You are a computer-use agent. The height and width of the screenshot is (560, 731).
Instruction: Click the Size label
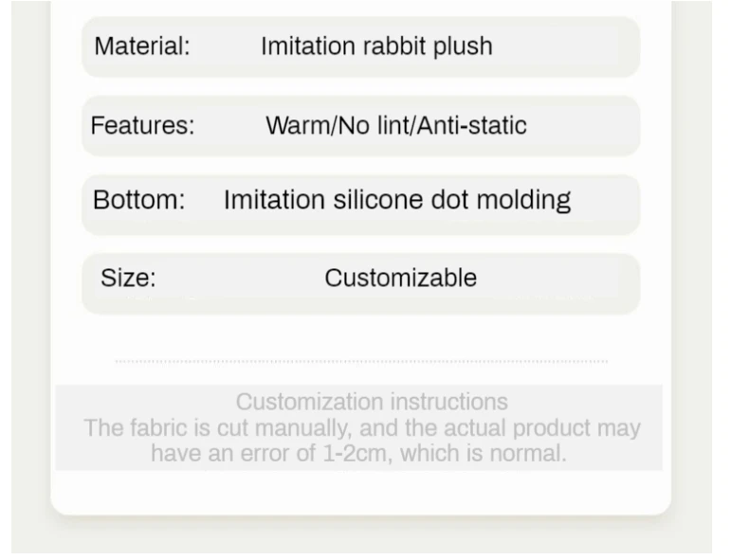[x=128, y=279]
